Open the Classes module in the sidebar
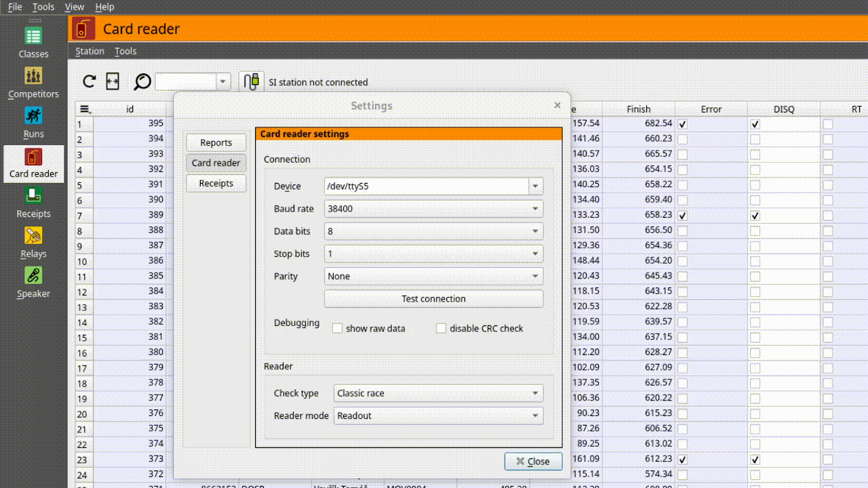Screen dimensions: 868x488 pyautogui.click(x=33, y=43)
